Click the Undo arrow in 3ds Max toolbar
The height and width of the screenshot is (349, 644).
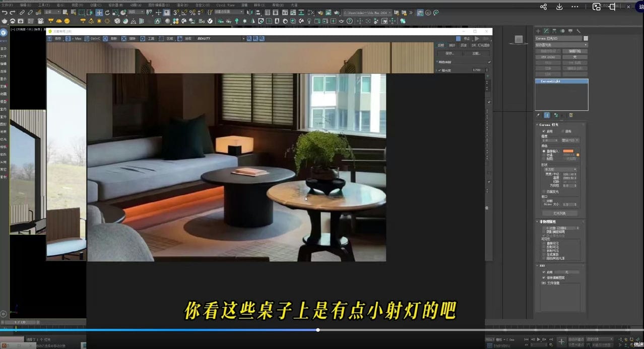(5, 13)
